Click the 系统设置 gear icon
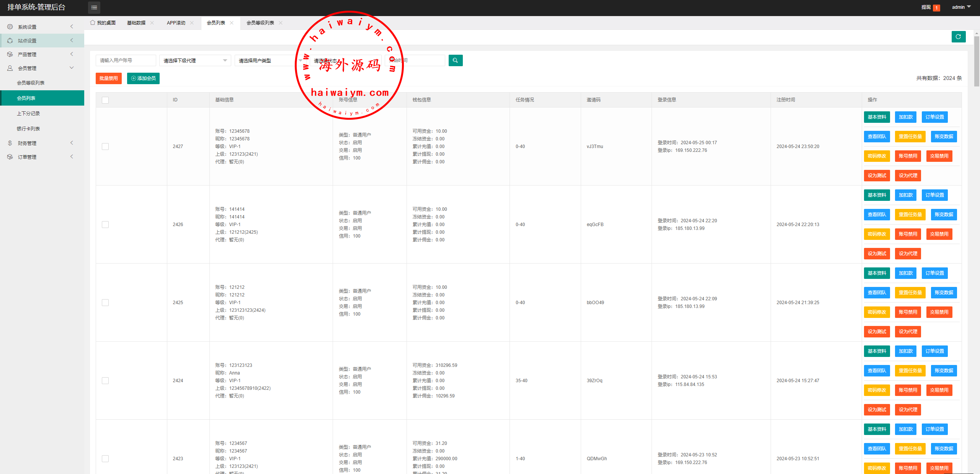The height and width of the screenshot is (474, 980). click(10, 27)
